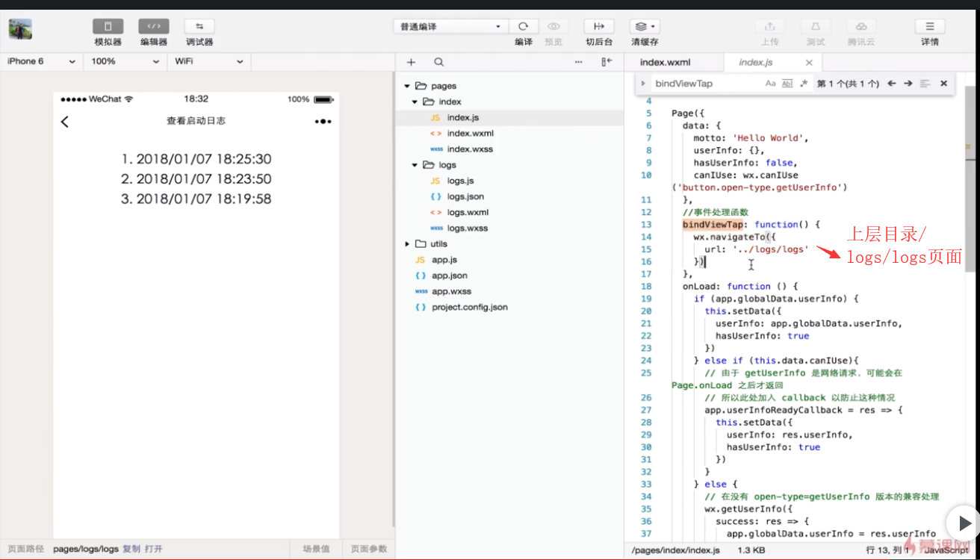Collapse the index folder
This screenshot has width=980, height=560.
pyautogui.click(x=415, y=102)
